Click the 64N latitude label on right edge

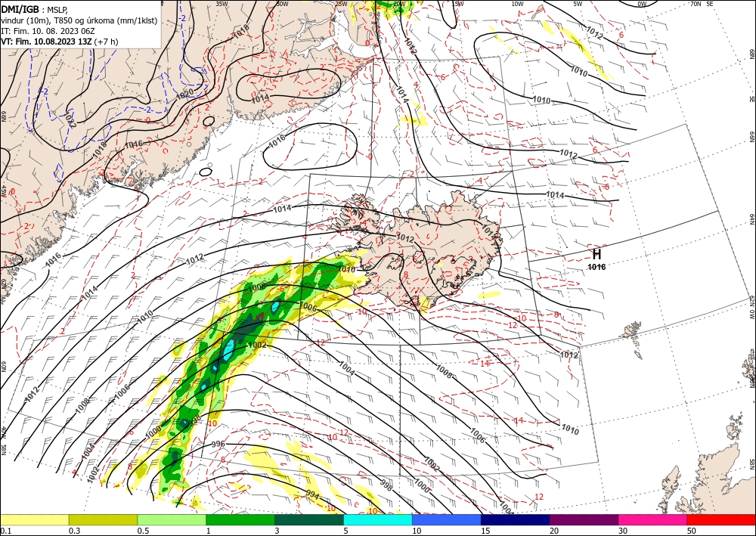(x=751, y=219)
